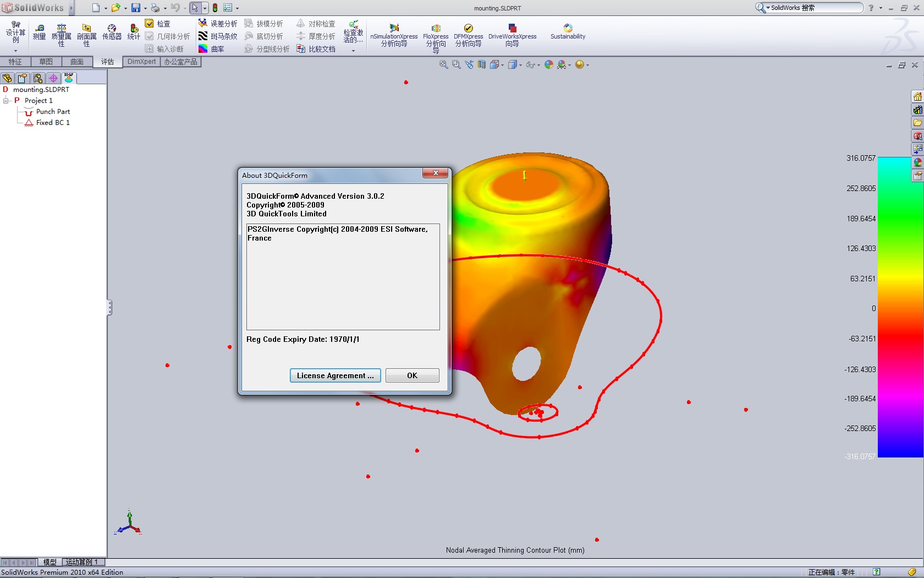
Task: Open 比较文档 compare documents
Action: tap(316, 49)
